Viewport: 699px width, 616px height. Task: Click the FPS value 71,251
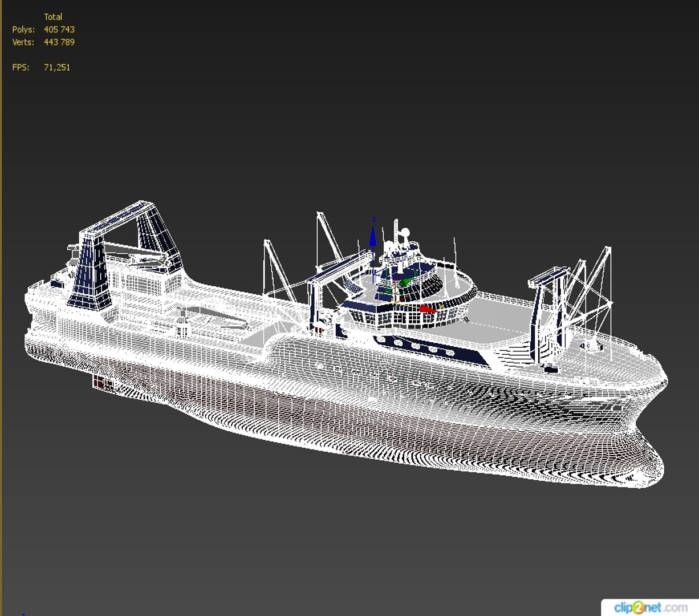tap(57, 67)
